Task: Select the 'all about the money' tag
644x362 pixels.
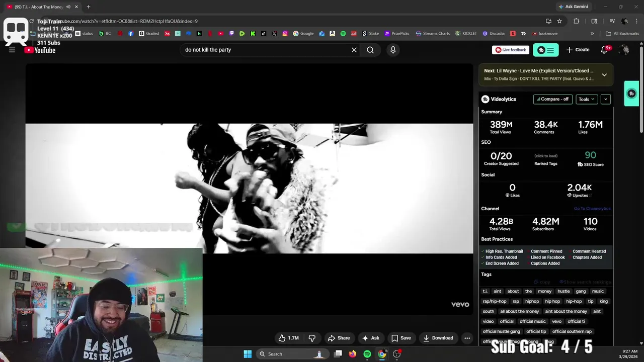Action: [x=519, y=311]
